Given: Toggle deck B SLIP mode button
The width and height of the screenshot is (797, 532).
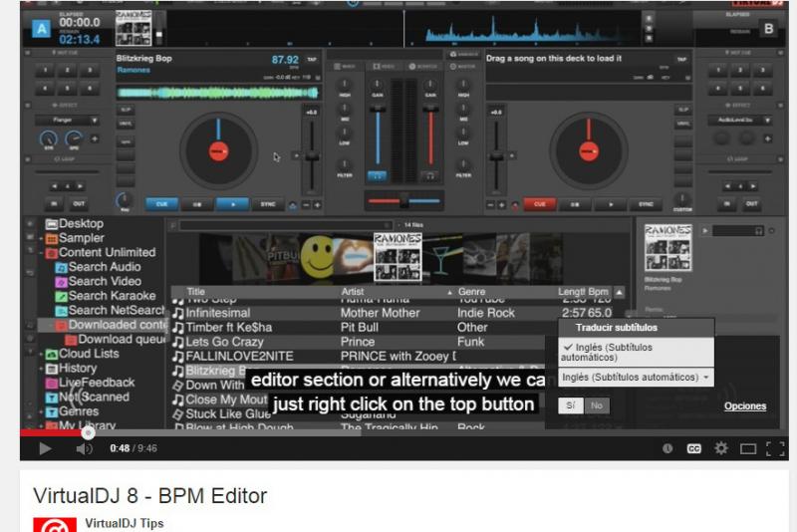Looking at the screenshot, I should coord(683,110).
